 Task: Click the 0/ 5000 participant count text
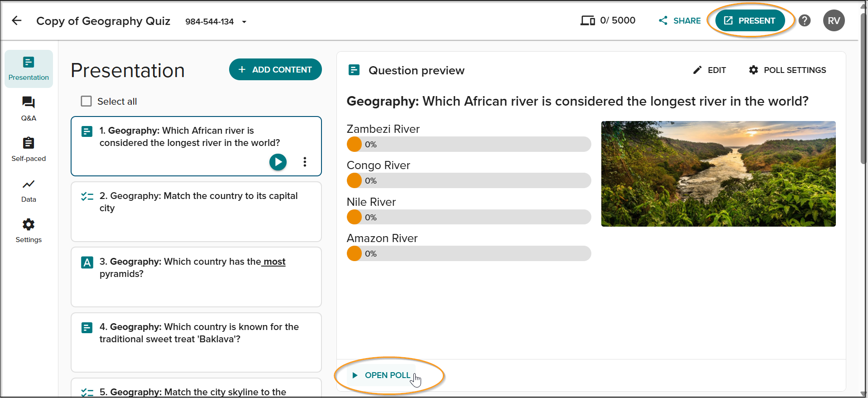[618, 20]
